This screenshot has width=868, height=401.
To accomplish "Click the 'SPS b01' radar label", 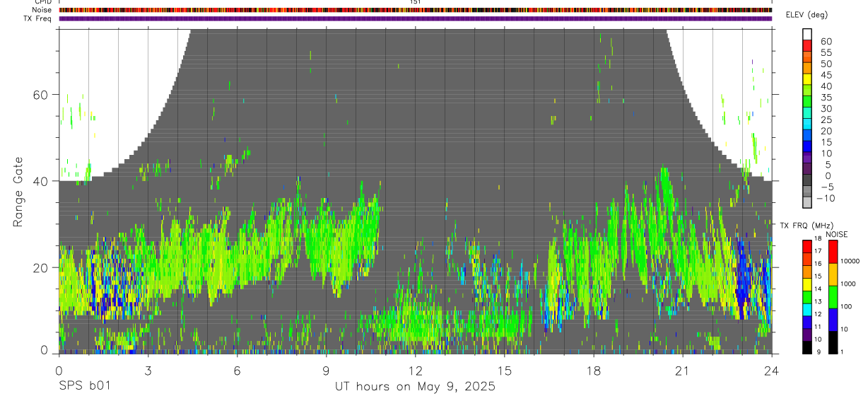I will click(84, 387).
